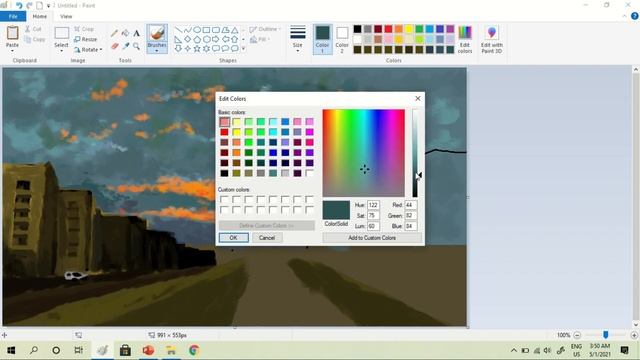Close the Edit Colors dialog with X

tap(418, 98)
